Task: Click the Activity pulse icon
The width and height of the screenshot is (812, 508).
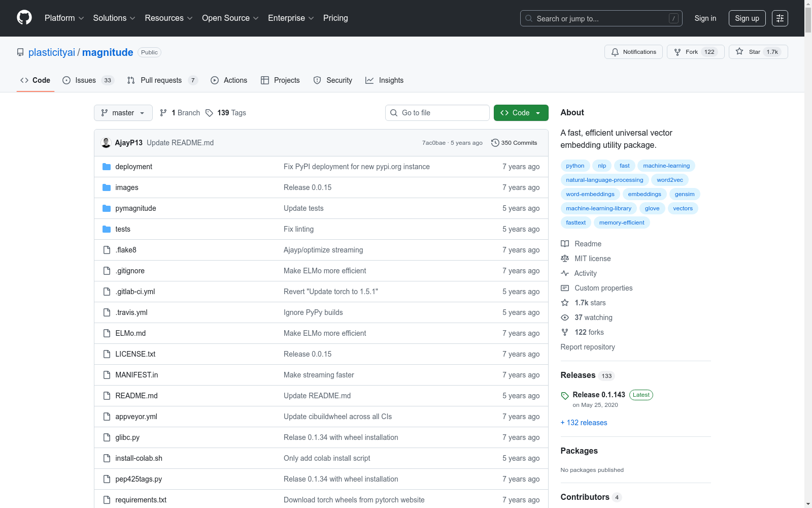Action: click(x=565, y=273)
